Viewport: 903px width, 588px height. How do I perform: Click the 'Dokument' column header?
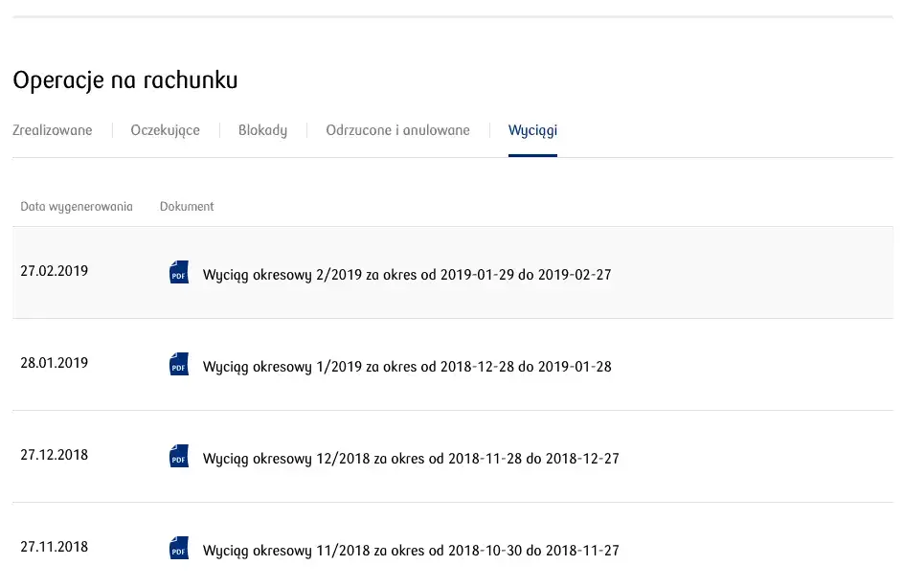tap(187, 207)
